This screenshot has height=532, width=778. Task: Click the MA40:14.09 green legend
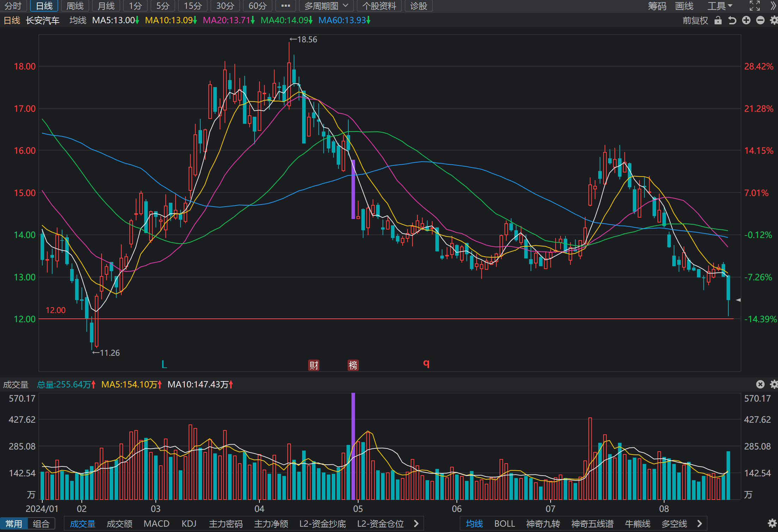click(286, 20)
